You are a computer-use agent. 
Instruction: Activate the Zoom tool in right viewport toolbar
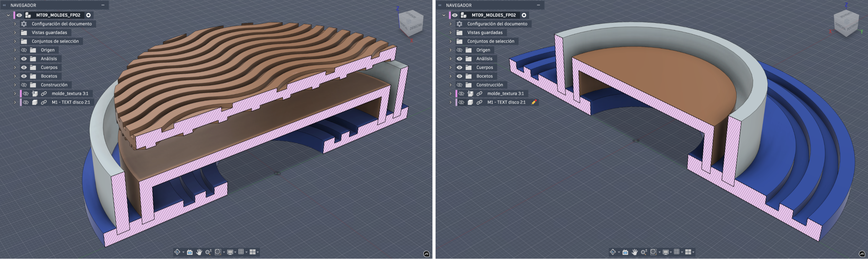[x=644, y=252]
